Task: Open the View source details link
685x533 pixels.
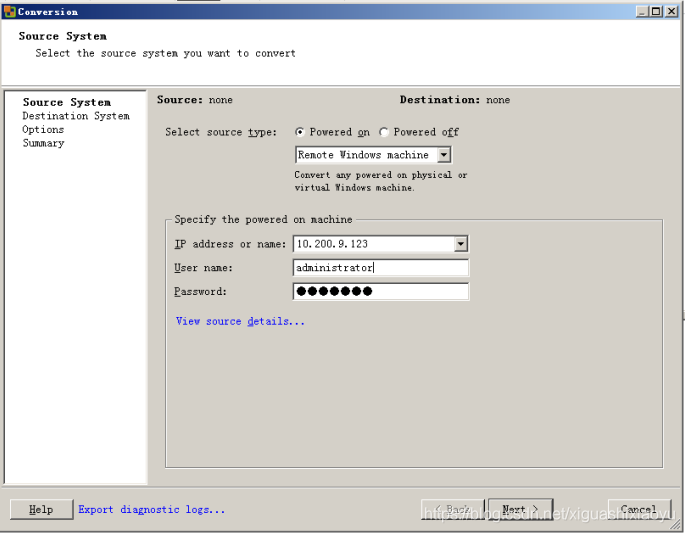Action: pyautogui.click(x=240, y=322)
